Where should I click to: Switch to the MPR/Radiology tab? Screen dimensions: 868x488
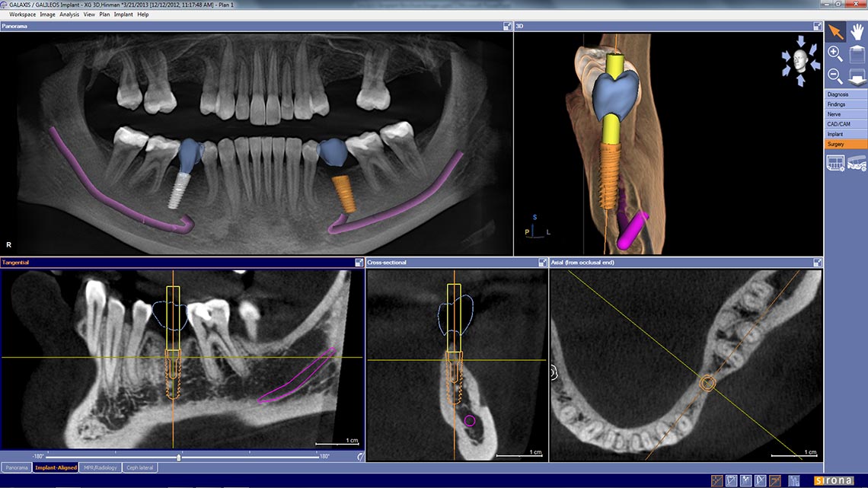[x=101, y=467]
